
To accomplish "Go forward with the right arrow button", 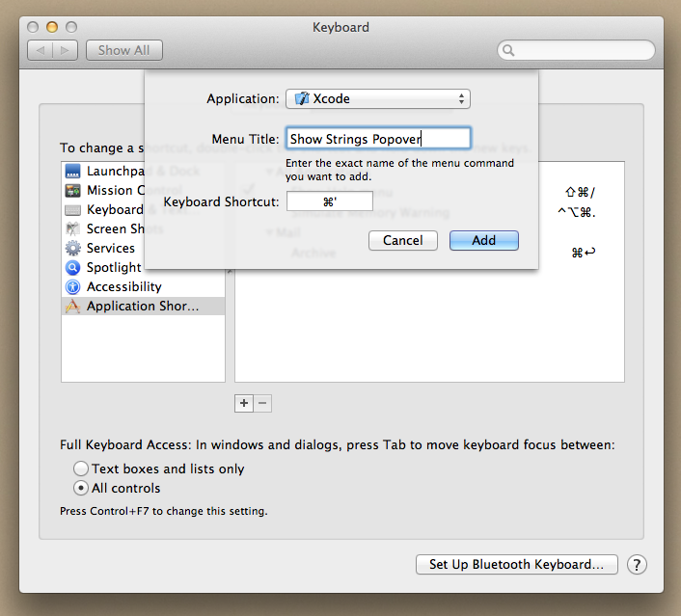I will coord(66,50).
